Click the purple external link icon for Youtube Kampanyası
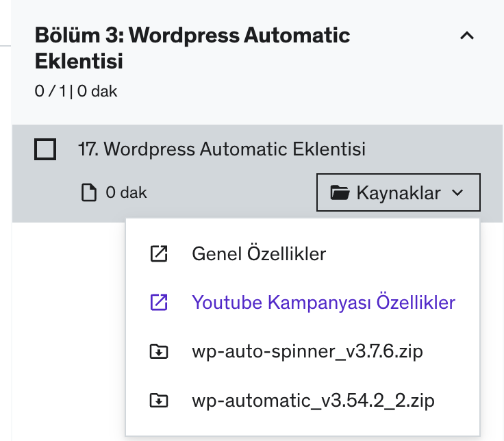 point(159,303)
